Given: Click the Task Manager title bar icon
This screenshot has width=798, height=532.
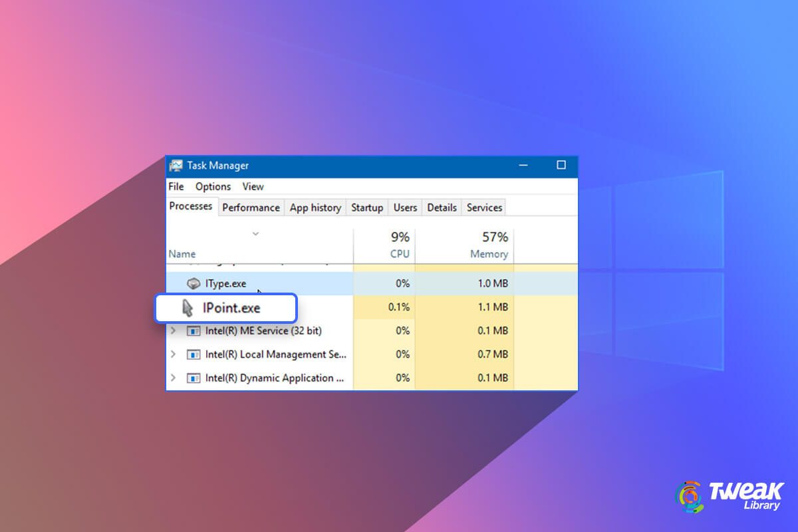Looking at the screenshot, I should pos(177,166).
